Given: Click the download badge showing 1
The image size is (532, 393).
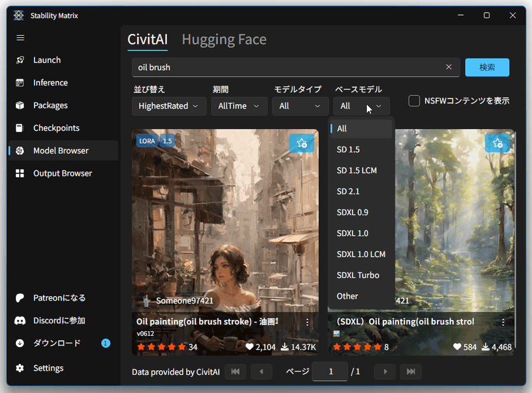Looking at the screenshot, I should (x=106, y=343).
